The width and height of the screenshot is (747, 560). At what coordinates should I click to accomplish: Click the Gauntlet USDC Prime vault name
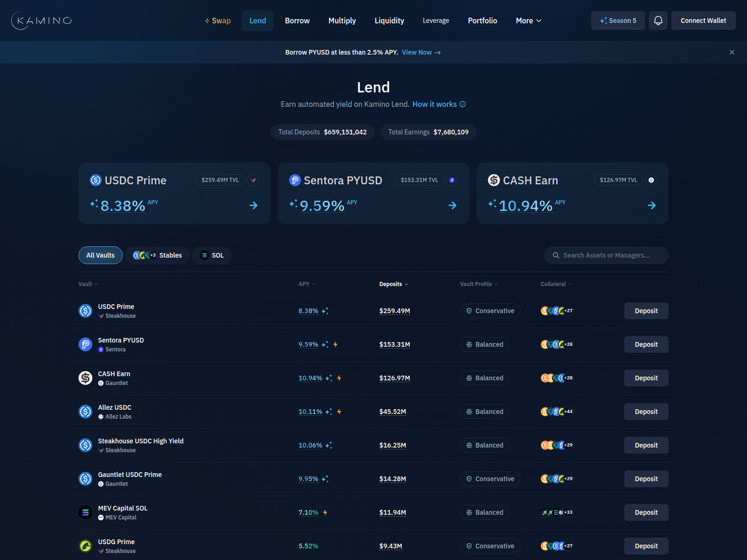[x=130, y=475]
